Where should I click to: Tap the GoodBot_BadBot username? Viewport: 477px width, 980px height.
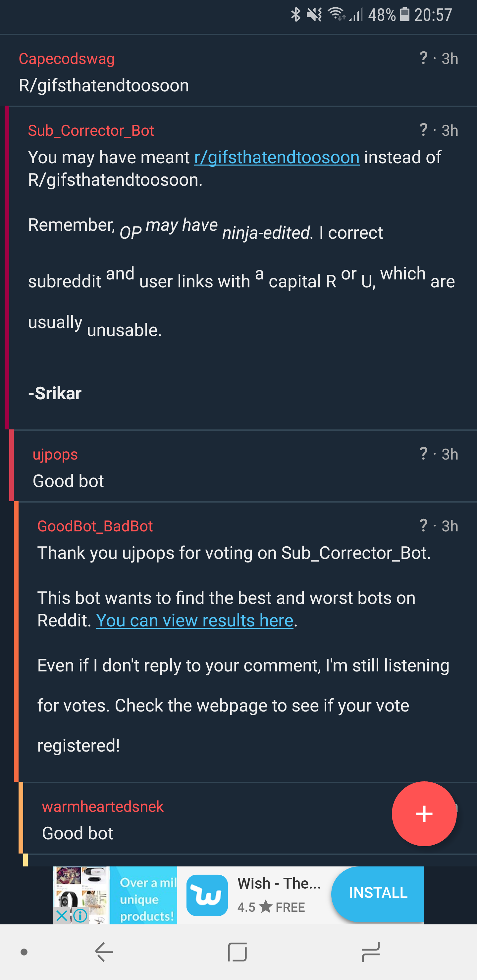(94, 526)
